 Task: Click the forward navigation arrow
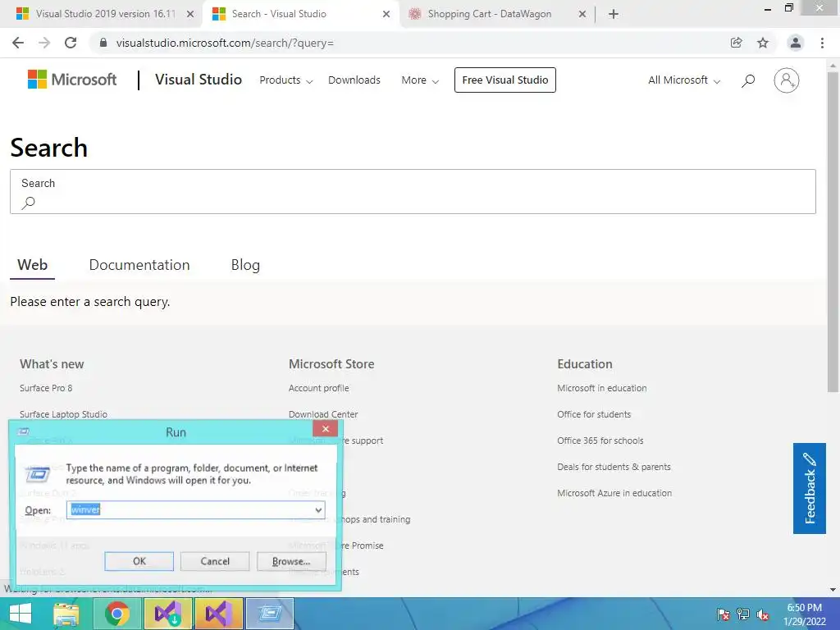(44, 43)
